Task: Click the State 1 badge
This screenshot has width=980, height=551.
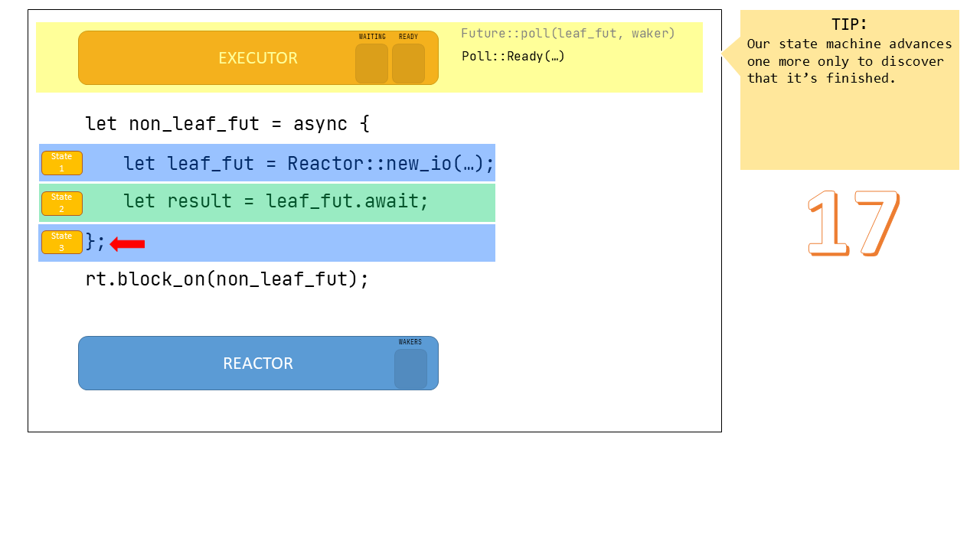Action: click(62, 163)
